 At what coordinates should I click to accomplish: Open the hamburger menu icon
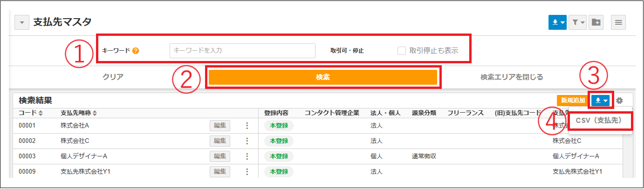(x=618, y=22)
